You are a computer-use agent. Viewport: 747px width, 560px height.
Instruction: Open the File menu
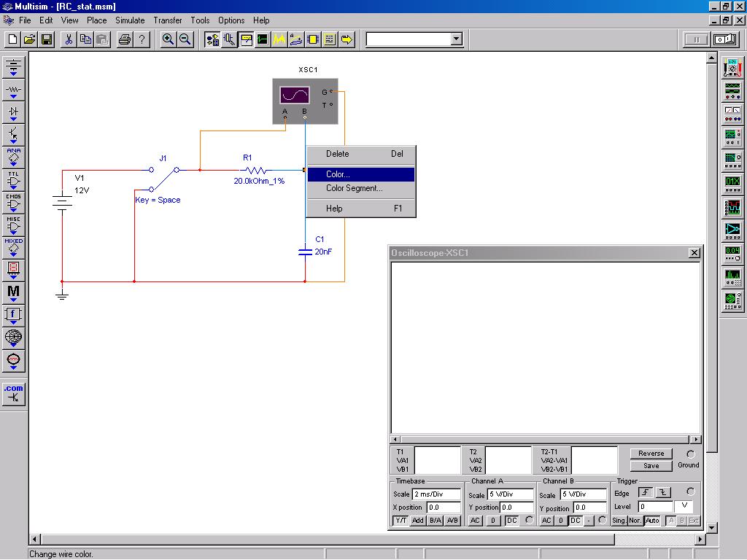point(25,20)
